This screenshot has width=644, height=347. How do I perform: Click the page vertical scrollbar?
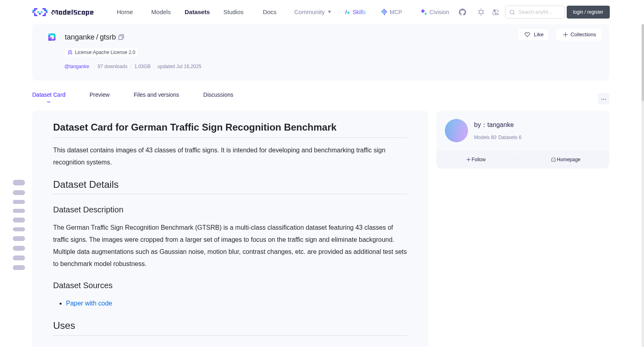click(x=642, y=62)
